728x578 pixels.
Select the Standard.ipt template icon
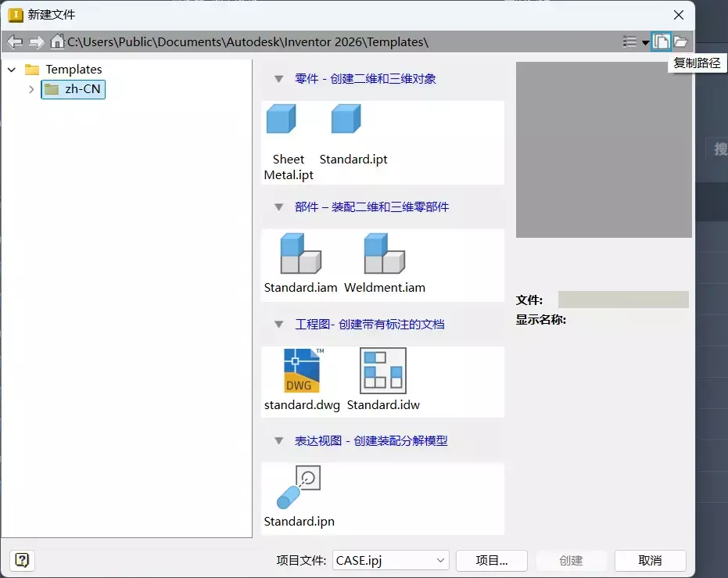coord(346,119)
